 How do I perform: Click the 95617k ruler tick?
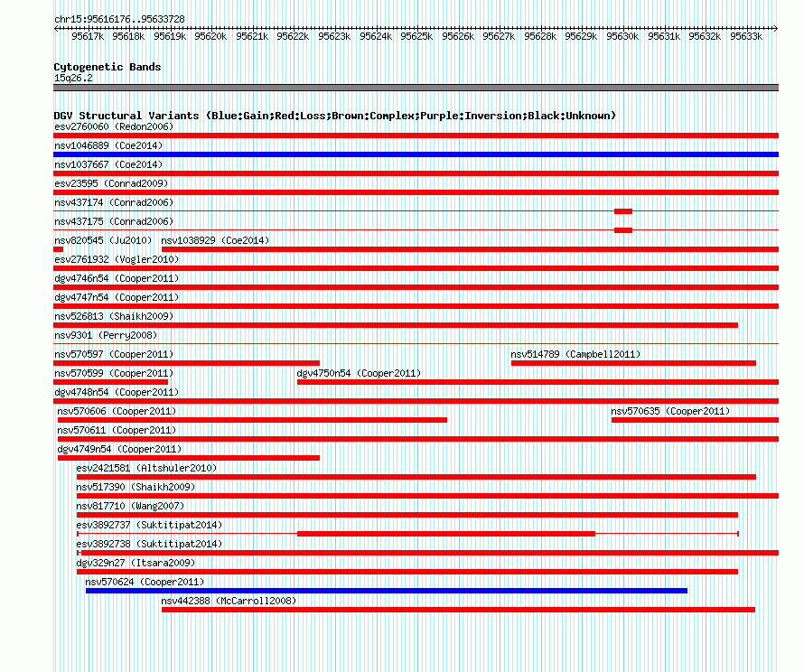[88, 36]
